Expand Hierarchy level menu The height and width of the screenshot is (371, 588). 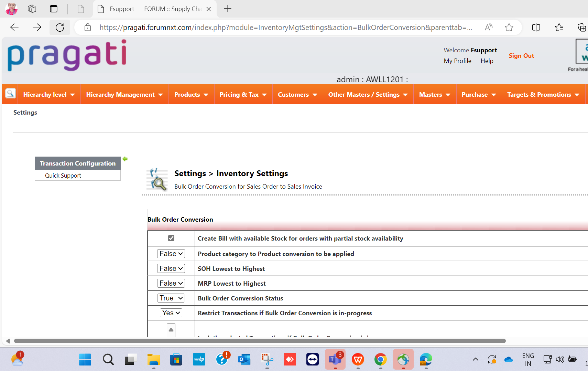[x=49, y=95]
